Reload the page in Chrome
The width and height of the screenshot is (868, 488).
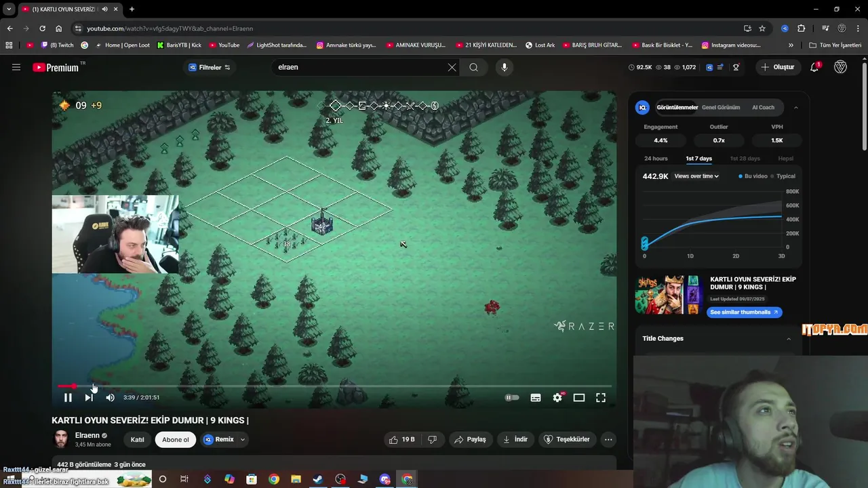coord(42,28)
